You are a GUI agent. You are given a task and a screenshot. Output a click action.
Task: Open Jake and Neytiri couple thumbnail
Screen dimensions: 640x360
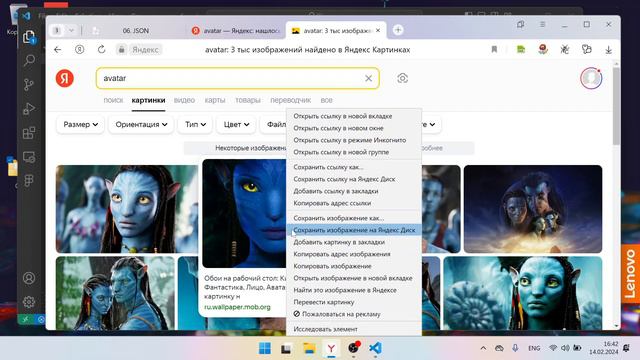[115, 293]
